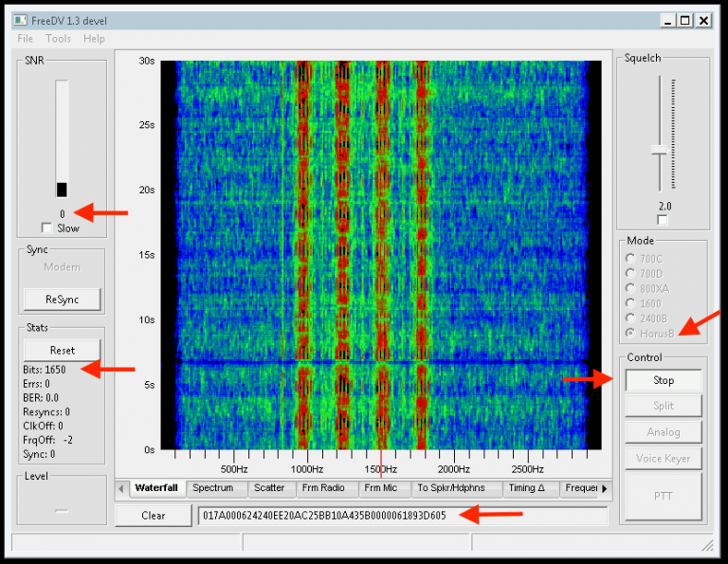Enable the Slow SNR checkbox
The image size is (728, 564).
pos(46,227)
